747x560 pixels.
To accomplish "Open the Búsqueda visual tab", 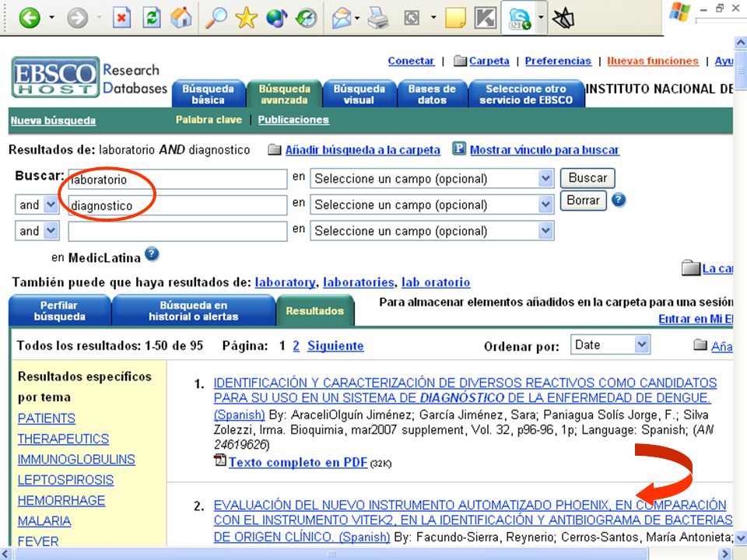I will (359, 94).
